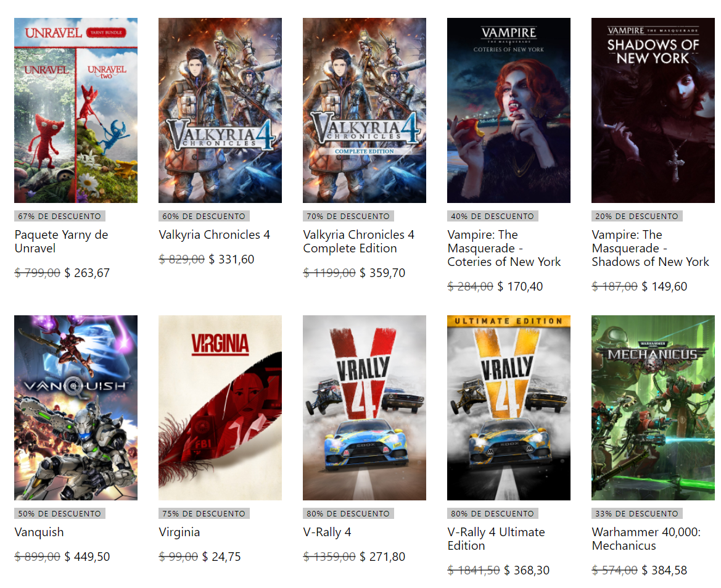Open the Unravel Yarny Bundle cover art
721x588 pixels.
click(76, 110)
